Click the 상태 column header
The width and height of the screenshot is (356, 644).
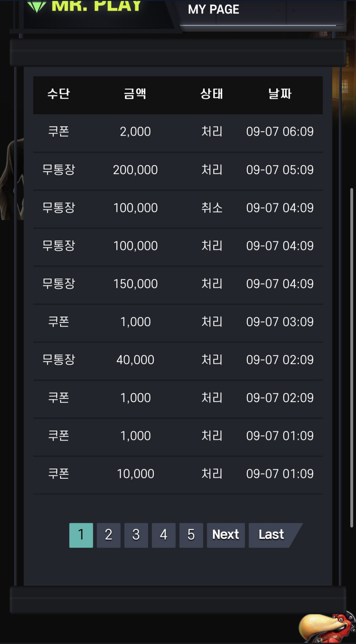(x=212, y=94)
